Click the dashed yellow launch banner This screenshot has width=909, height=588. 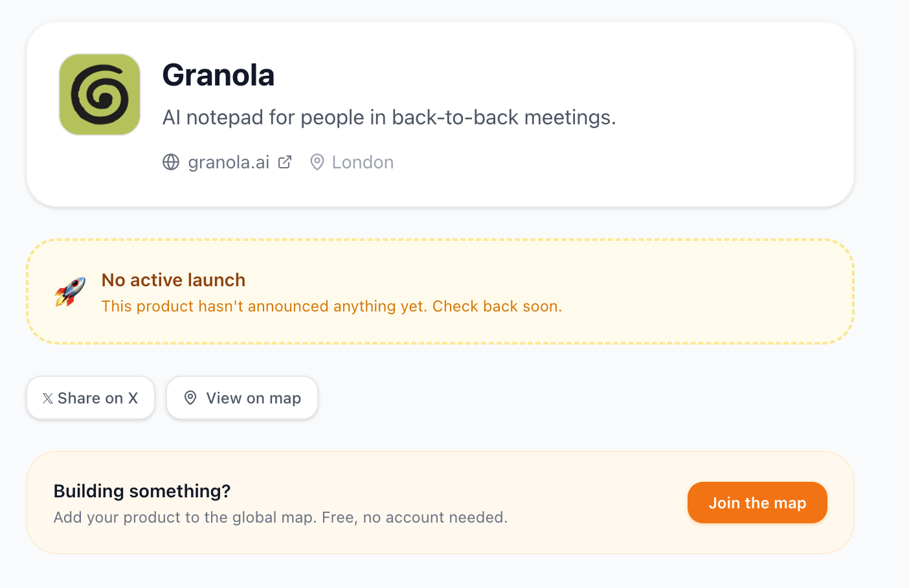[x=440, y=291]
